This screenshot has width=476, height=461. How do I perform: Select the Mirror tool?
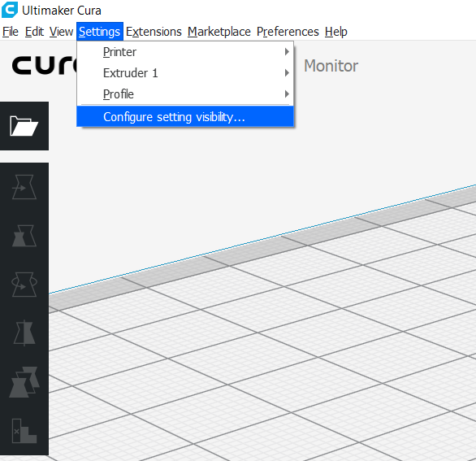(24, 333)
